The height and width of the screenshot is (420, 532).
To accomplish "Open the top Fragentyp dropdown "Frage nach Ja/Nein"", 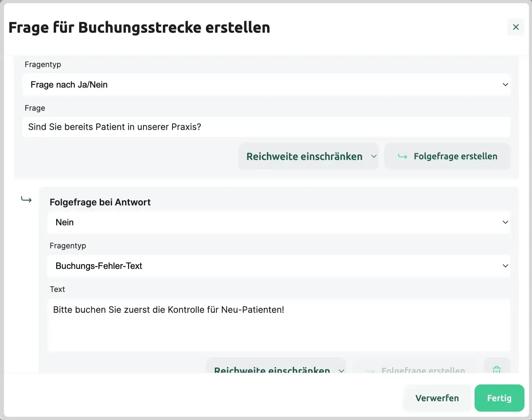I will pos(266,85).
